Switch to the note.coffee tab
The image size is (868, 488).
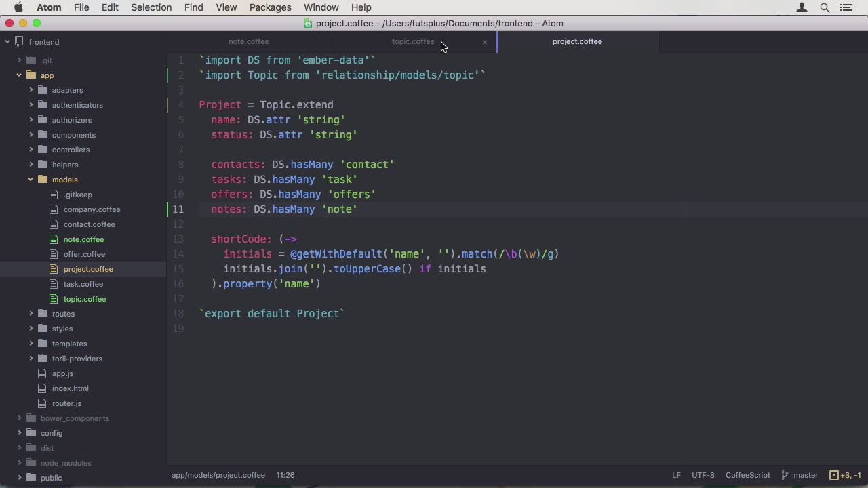(x=249, y=41)
